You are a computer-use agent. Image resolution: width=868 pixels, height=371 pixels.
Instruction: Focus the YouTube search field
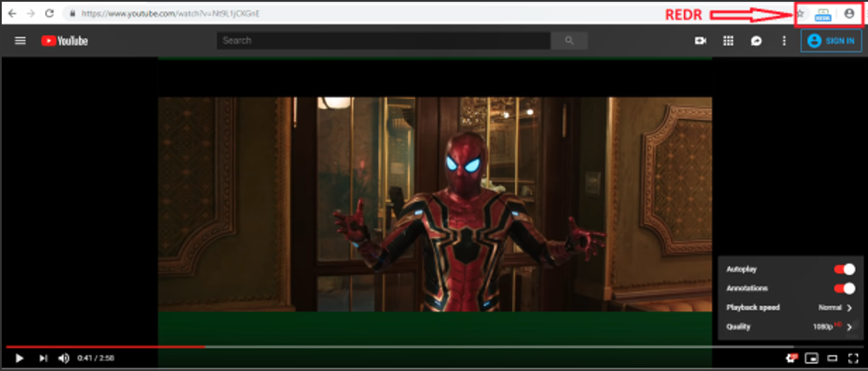pyautogui.click(x=384, y=41)
